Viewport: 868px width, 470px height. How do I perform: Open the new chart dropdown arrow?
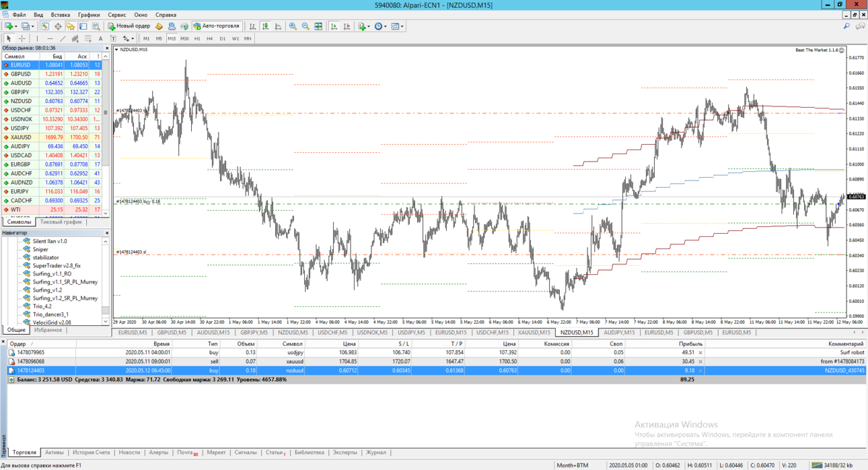(16, 26)
